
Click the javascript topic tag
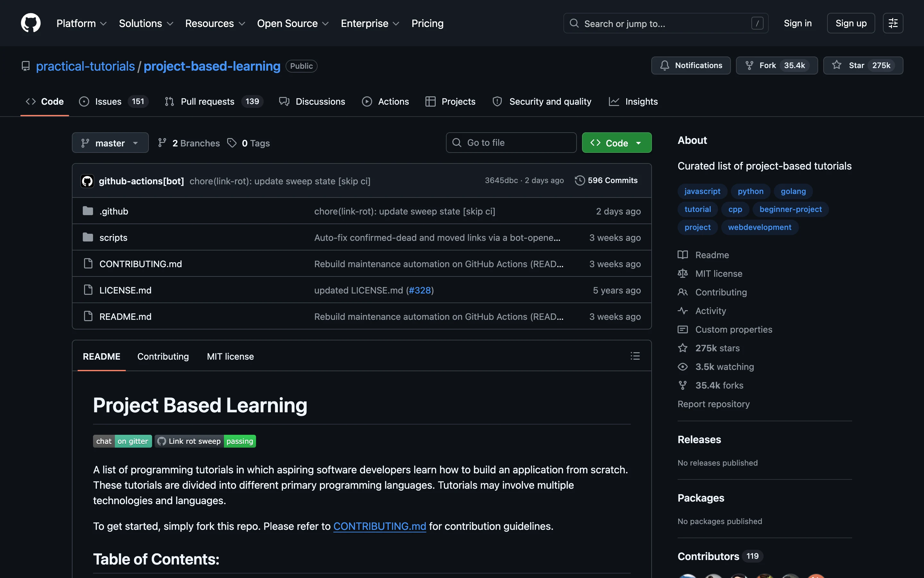point(702,191)
